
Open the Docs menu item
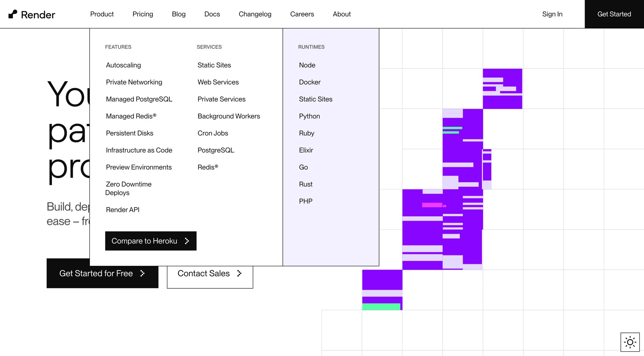pos(212,14)
